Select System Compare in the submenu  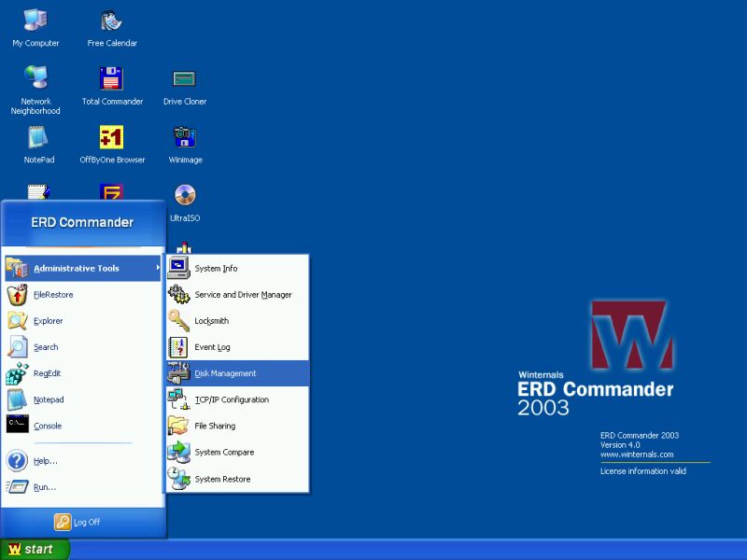click(238, 452)
